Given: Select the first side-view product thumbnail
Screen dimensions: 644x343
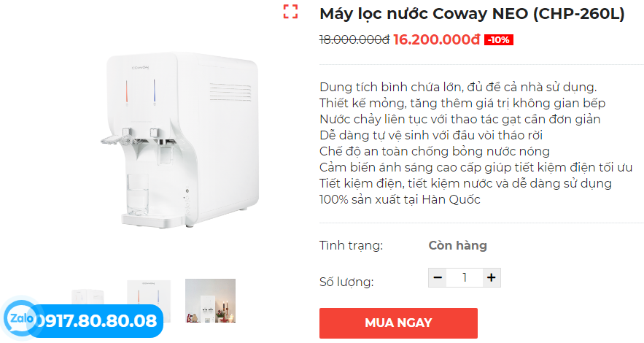Looking at the screenshot, I should click(x=88, y=296).
